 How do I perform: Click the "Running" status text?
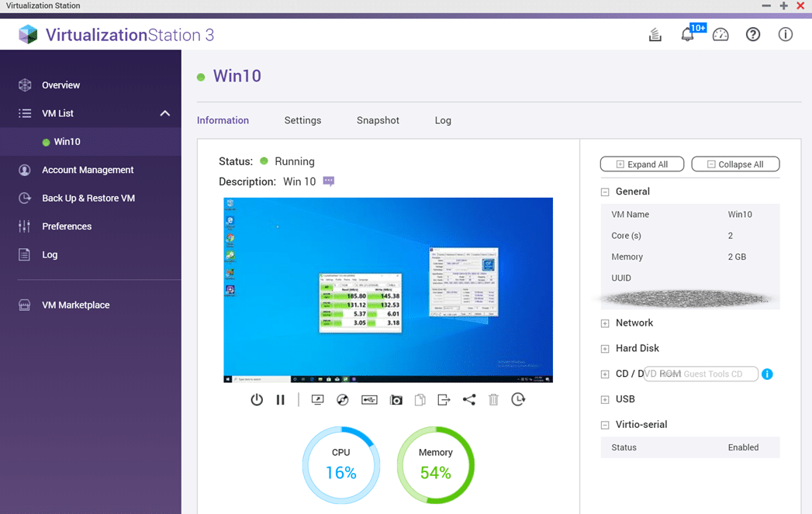(x=295, y=161)
